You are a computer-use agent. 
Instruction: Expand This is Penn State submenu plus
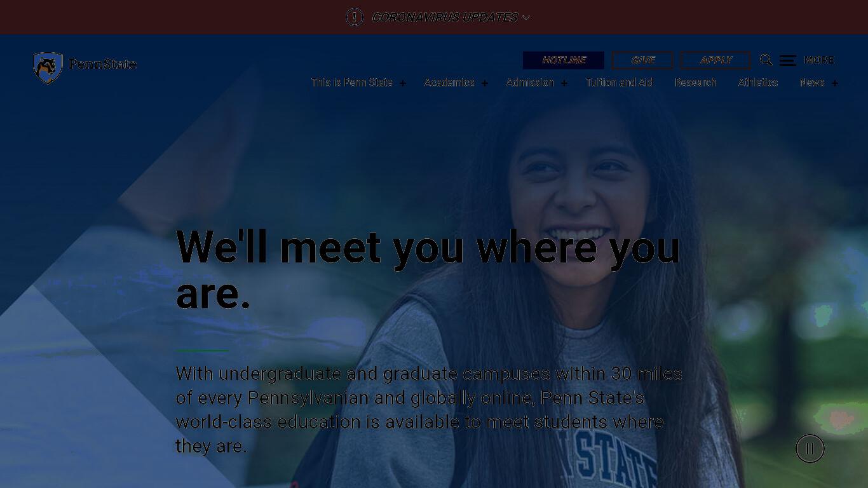(x=403, y=83)
